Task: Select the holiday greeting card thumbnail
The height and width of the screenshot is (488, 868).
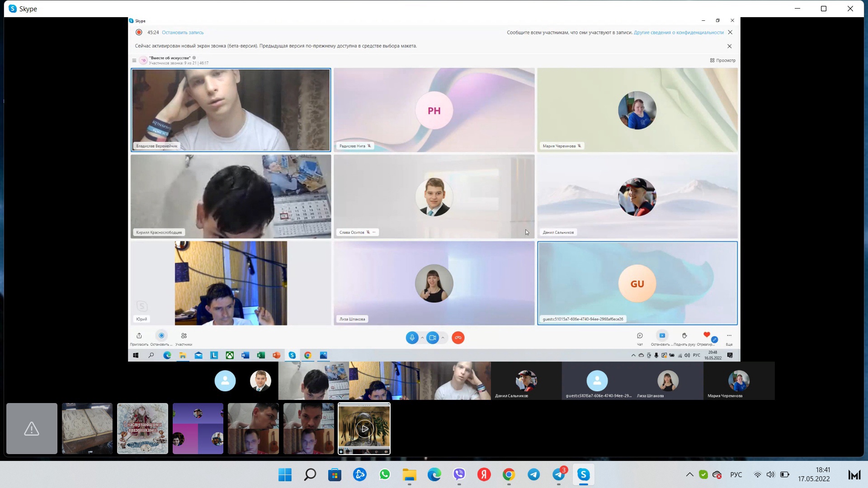Action: tap(142, 428)
